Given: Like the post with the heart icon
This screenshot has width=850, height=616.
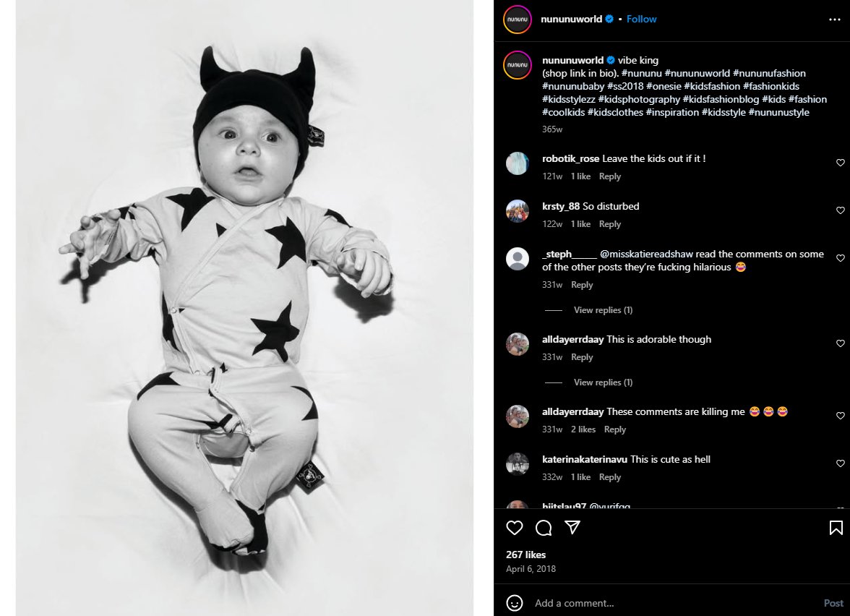Looking at the screenshot, I should tap(515, 528).
